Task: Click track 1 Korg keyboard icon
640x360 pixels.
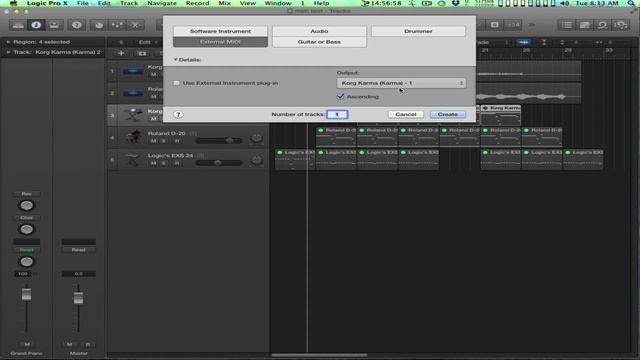Action: coord(133,71)
